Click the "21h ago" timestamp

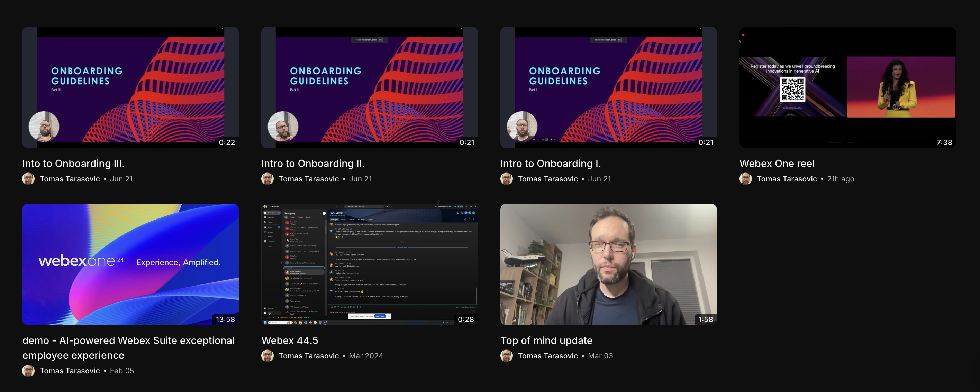[x=841, y=179]
